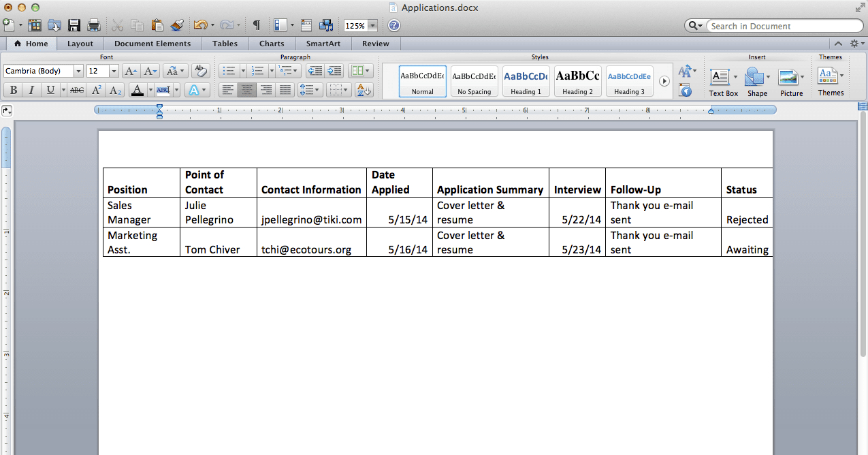Image resolution: width=868 pixels, height=455 pixels.
Task: Switch to the Tables ribbon tab
Action: tap(225, 44)
